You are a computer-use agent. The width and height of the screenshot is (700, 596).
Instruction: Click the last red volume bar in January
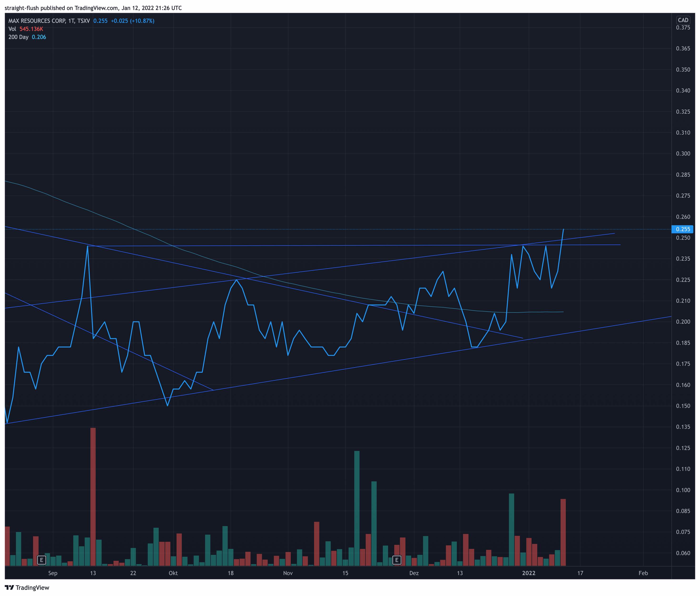click(563, 532)
